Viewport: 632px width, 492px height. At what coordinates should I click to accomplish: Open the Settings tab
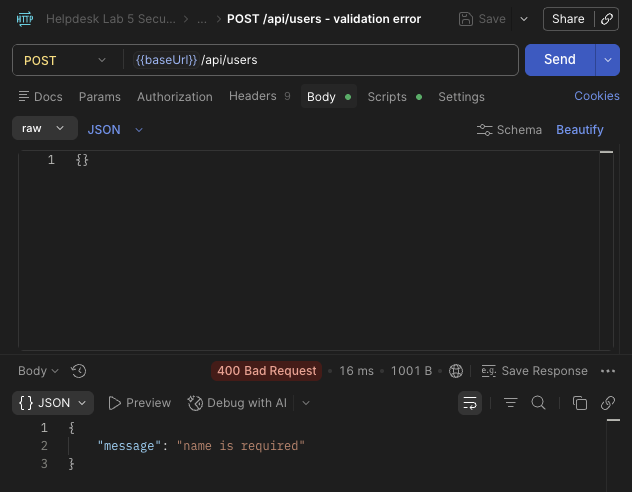[462, 97]
